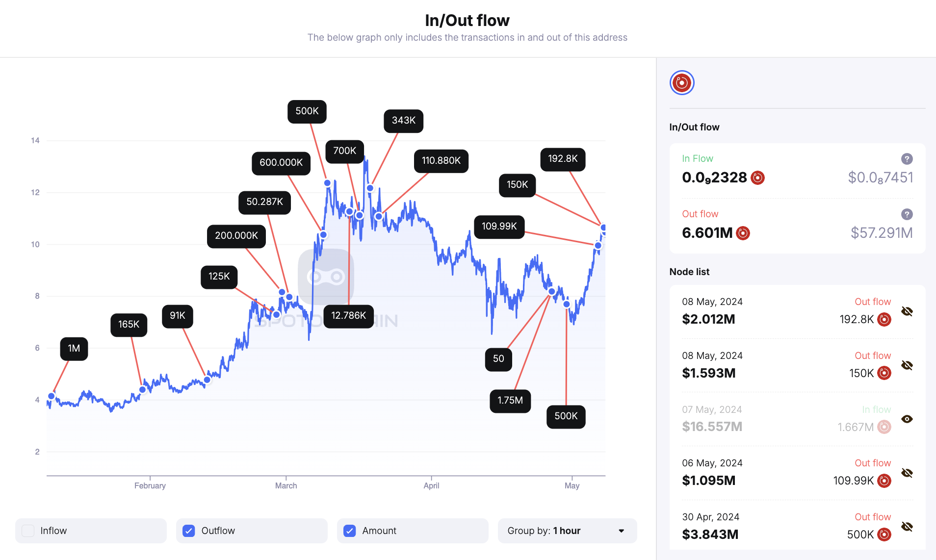The image size is (936, 560).
Task: Click the token logo at top of sidebar
Action: 682,82
